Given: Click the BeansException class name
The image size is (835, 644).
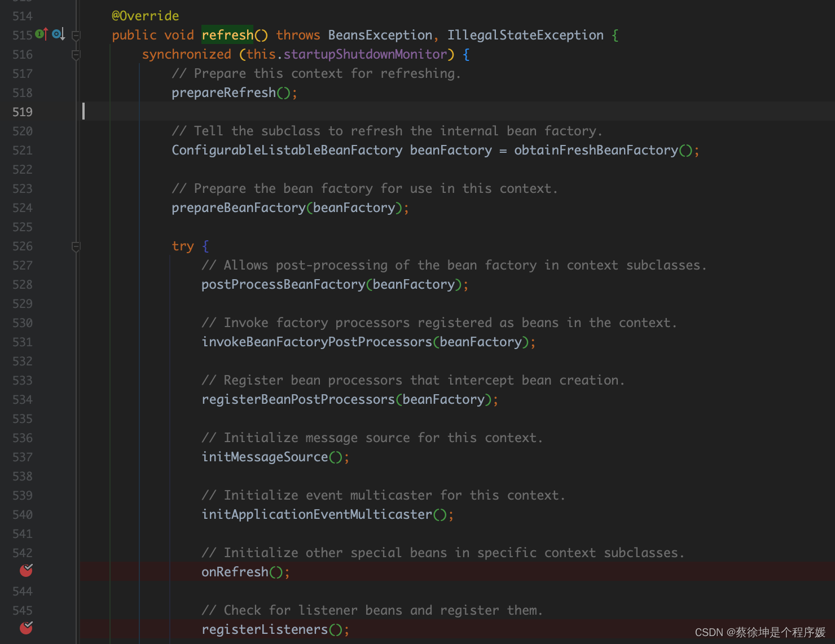Looking at the screenshot, I should click(380, 35).
